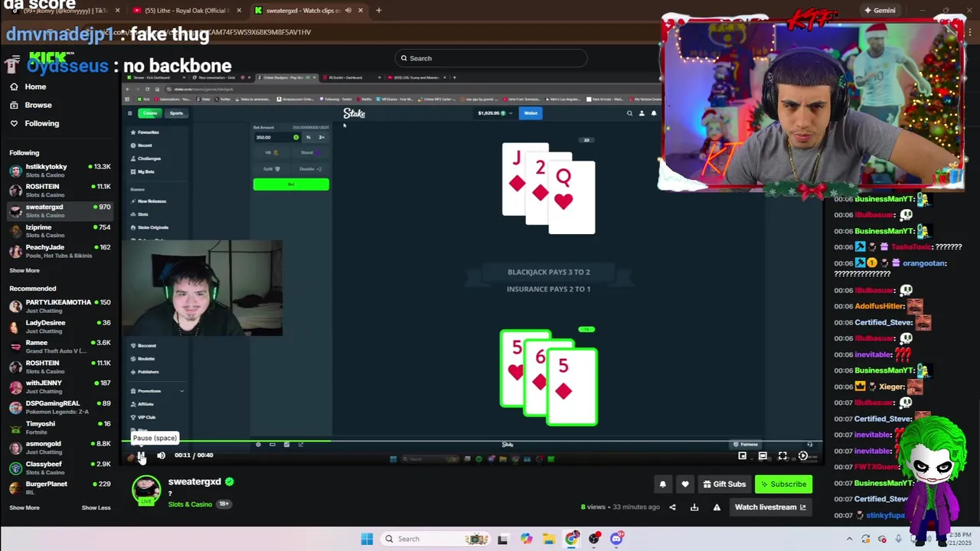This screenshot has height=551, width=980.
Task: Open sweatergxd channel name below the player
Action: click(x=194, y=482)
